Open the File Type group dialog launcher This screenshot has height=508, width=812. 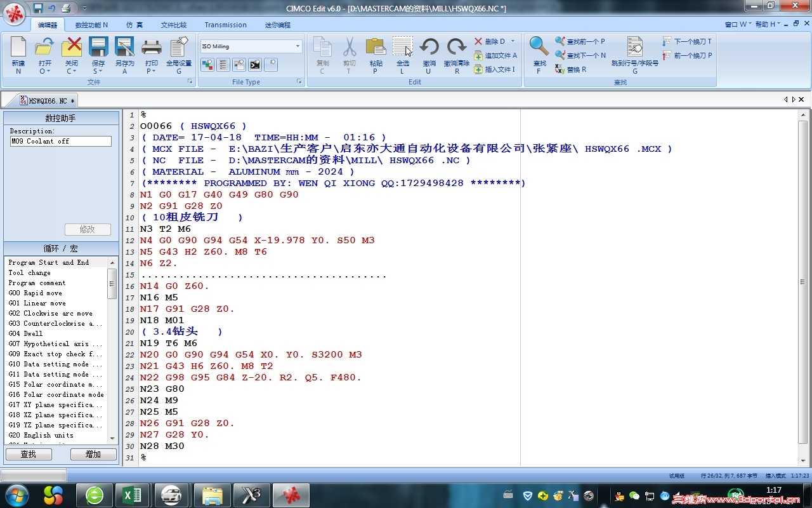click(299, 82)
